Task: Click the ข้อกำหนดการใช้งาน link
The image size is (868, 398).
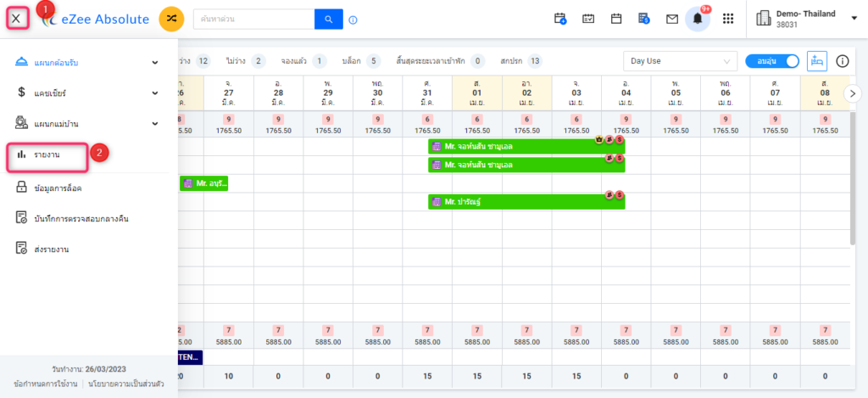Action: click(x=46, y=384)
